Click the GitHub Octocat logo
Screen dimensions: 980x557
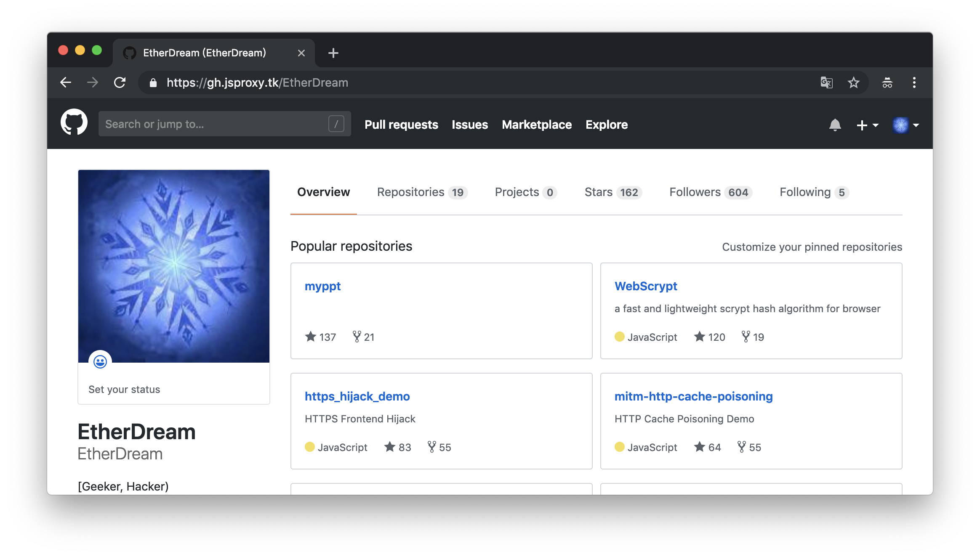[x=74, y=122]
